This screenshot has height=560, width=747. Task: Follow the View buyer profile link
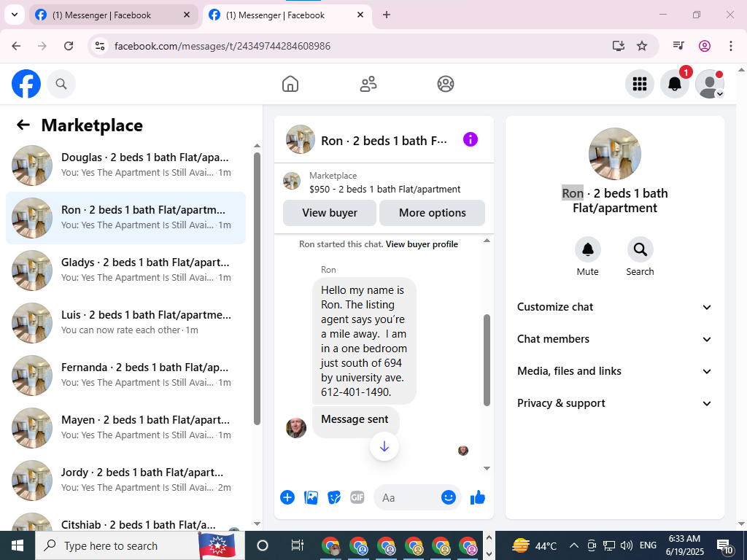[422, 244]
